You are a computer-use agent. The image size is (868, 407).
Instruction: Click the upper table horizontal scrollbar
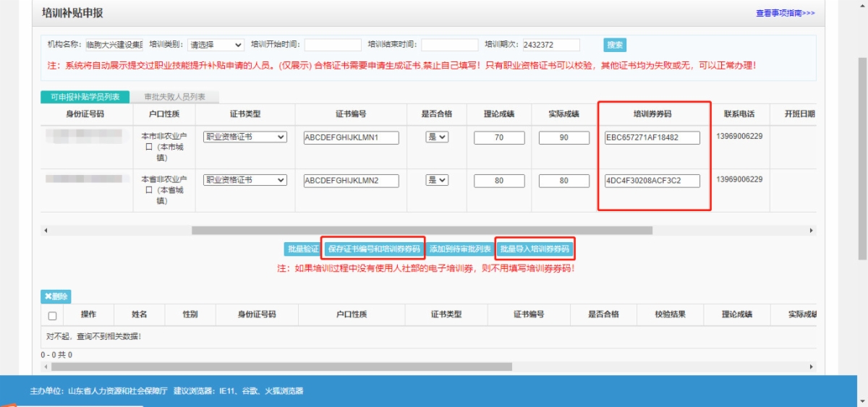point(422,231)
